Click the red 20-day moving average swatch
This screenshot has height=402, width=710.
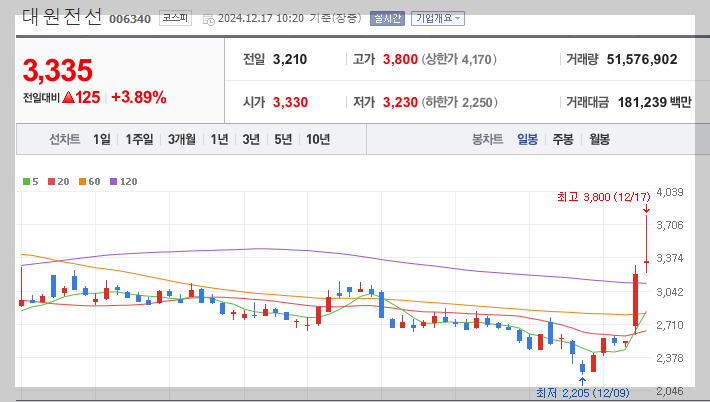(x=51, y=182)
